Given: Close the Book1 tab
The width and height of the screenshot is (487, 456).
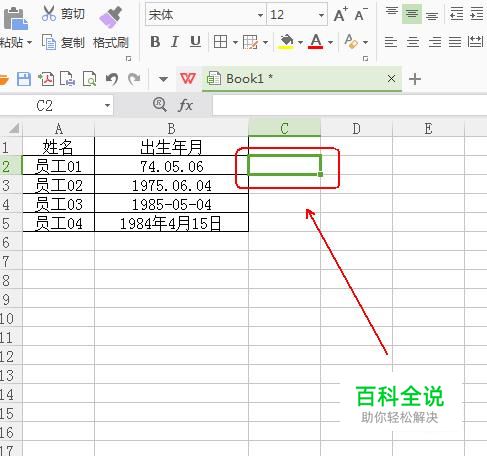Looking at the screenshot, I should 391,79.
